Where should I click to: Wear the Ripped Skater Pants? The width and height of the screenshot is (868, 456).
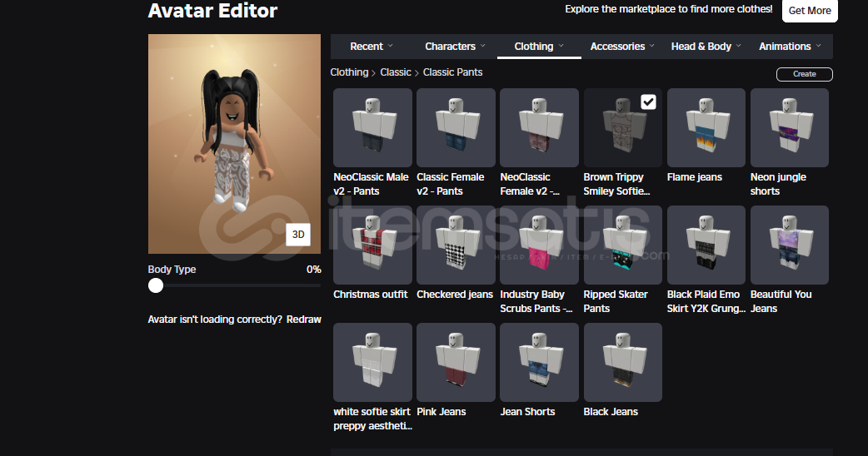(623, 245)
